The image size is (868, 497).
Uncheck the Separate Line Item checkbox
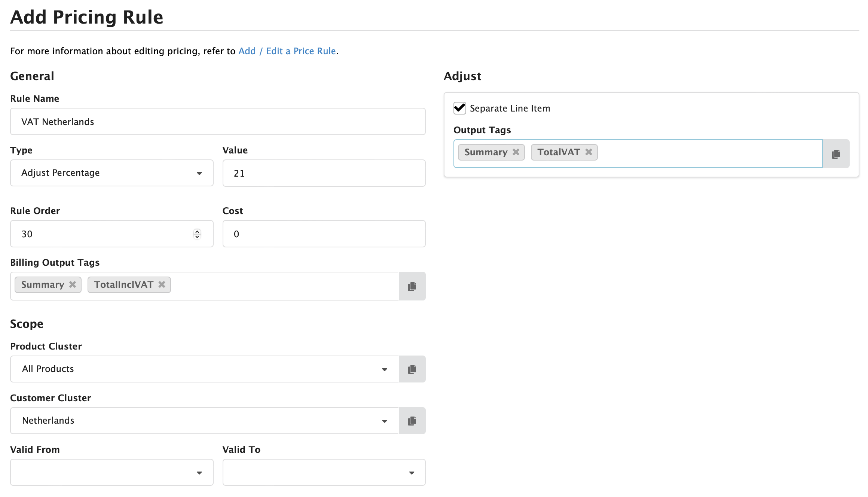(x=459, y=108)
